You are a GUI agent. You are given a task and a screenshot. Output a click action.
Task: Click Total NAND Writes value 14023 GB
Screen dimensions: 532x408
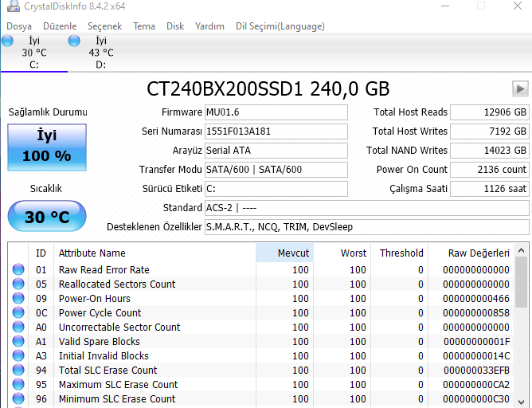point(490,151)
